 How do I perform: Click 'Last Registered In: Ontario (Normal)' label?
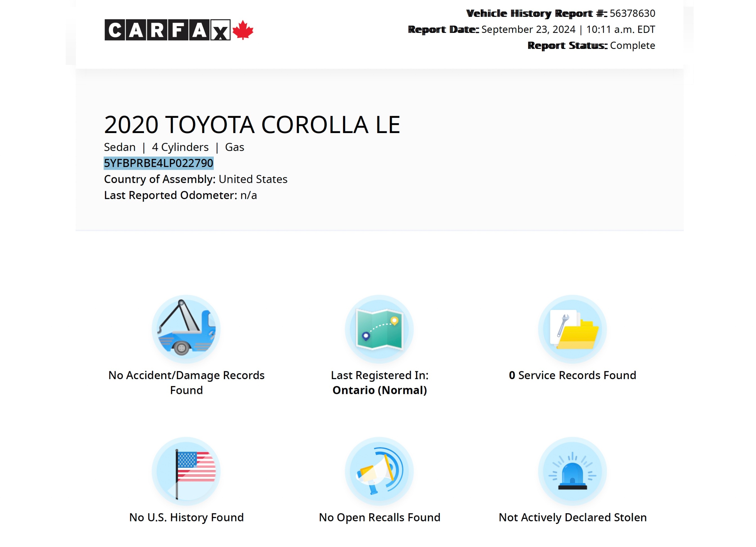click(x=380, y=383)
